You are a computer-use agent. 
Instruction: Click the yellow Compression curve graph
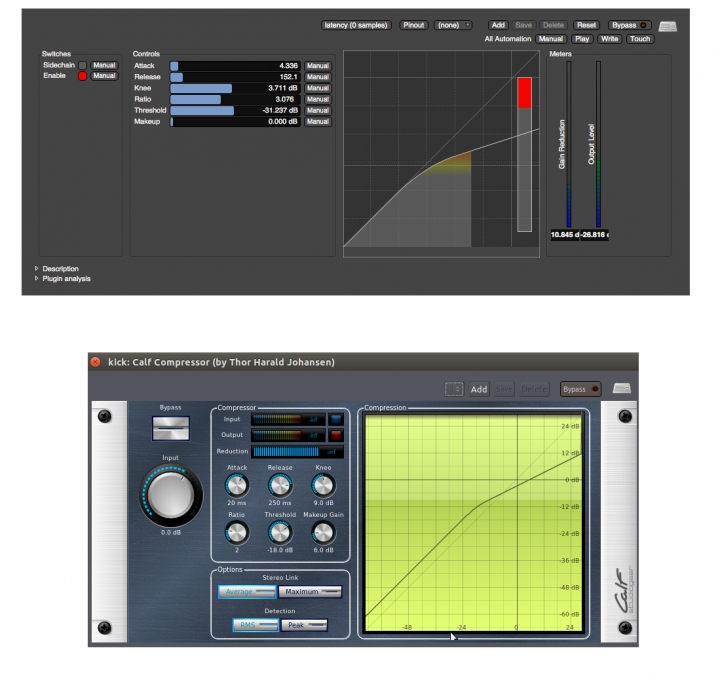pyautogui.click(x=473, y=523)
